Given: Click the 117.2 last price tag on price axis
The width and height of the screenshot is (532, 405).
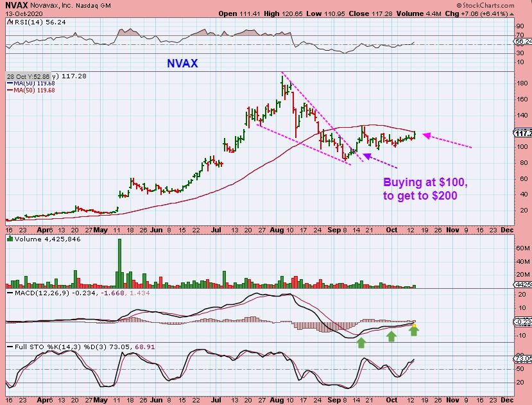Looking at the screenshot, I should 523,134.
